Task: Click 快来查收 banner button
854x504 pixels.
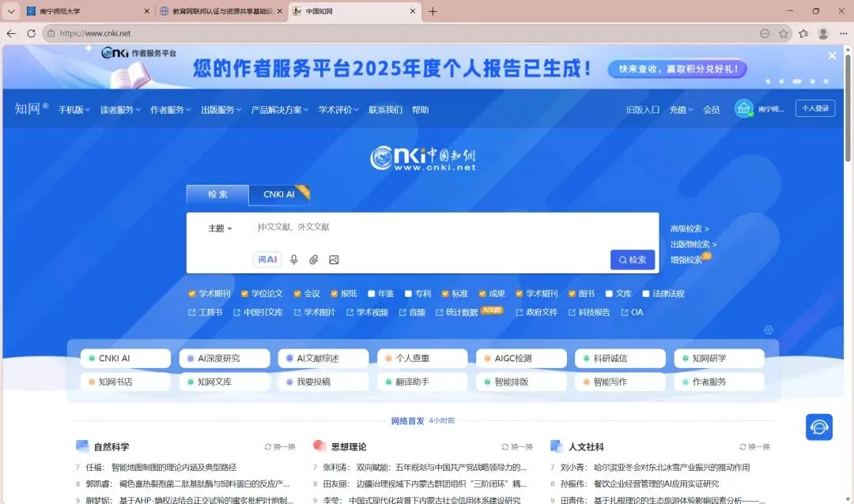Action: pos(677,70)
